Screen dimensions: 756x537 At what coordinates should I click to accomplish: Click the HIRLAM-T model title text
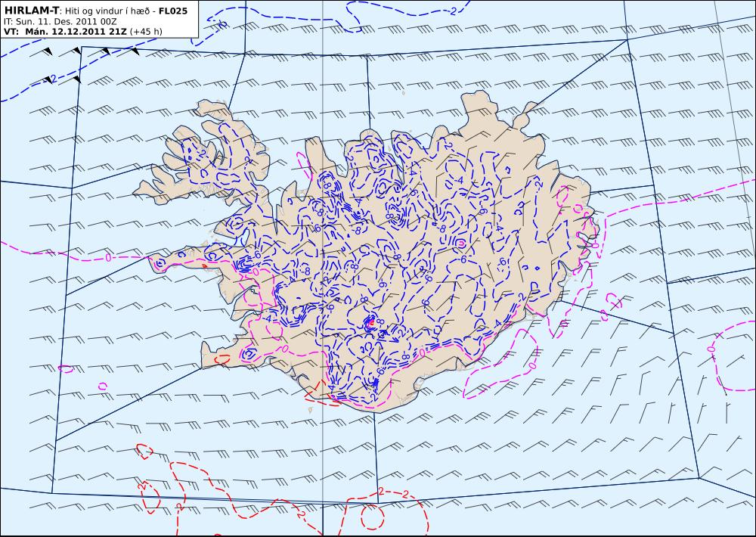coord(31,11)
